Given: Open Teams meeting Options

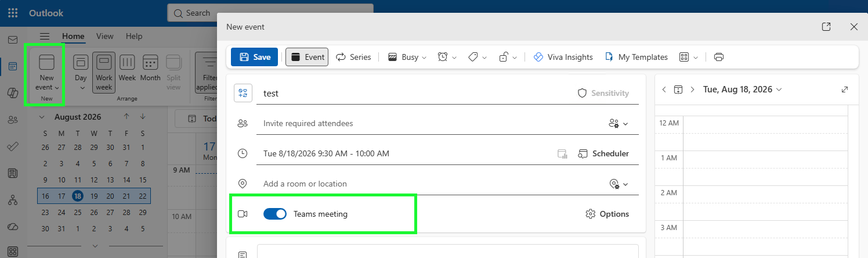Looking at the screenshot, I should point(607,214).
